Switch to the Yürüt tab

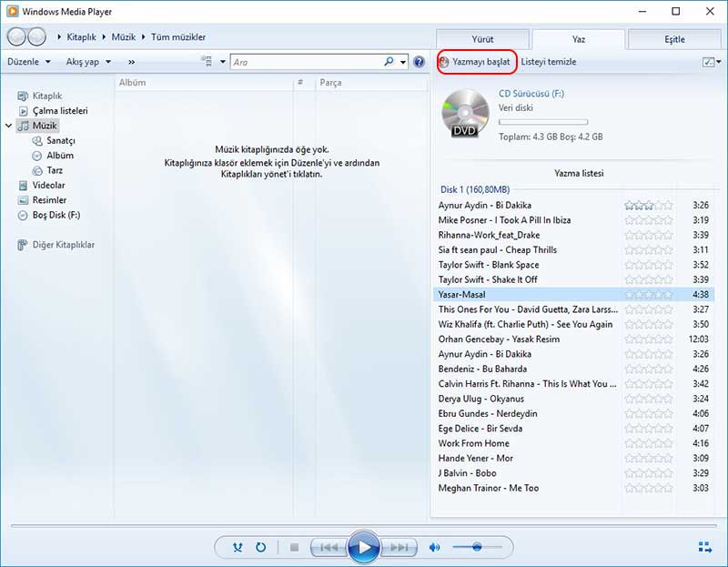(x=482, y=39)
